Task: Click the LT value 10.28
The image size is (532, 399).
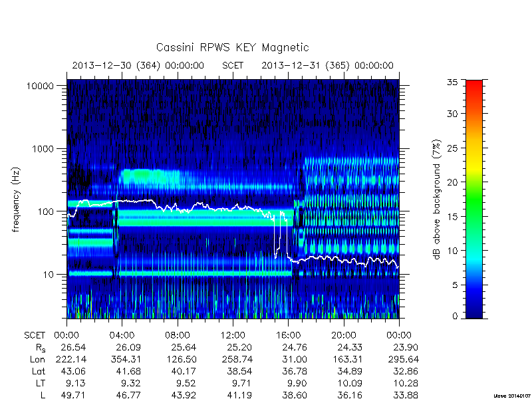Action: [x=406, y=383]
